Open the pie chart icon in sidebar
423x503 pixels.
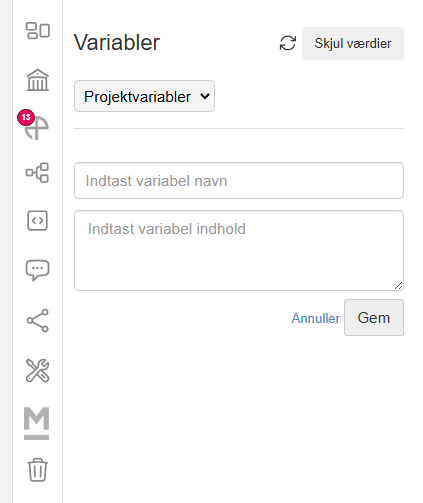click(37, 128)
